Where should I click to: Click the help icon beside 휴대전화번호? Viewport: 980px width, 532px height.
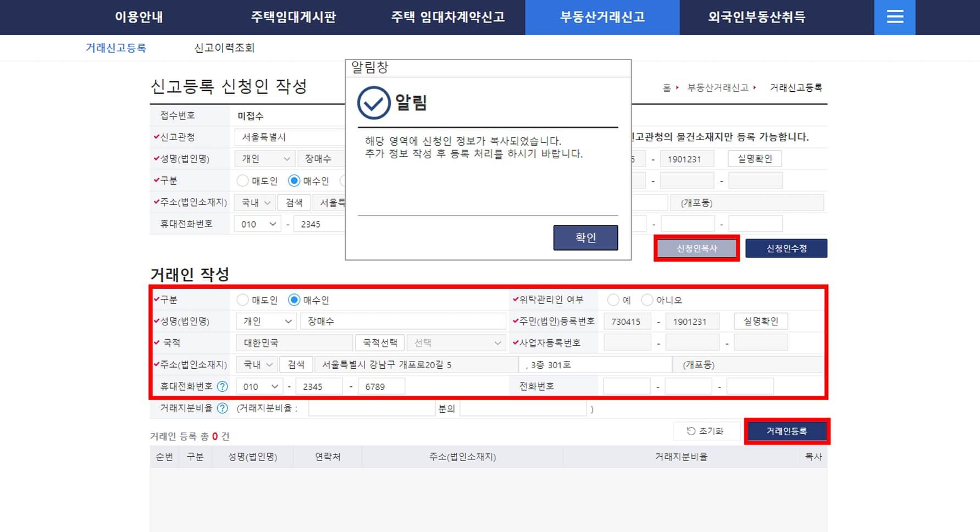click(x=222, y=386)
